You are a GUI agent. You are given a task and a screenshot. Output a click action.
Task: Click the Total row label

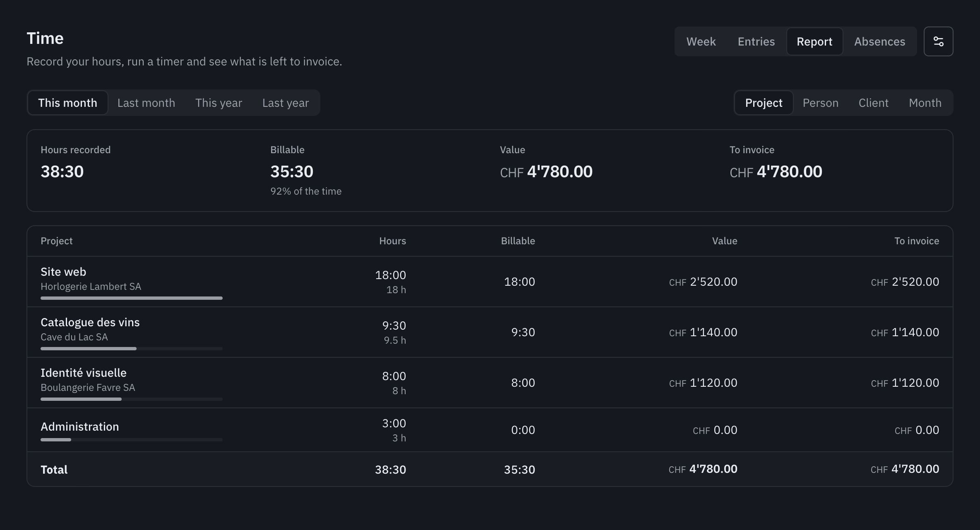pos(54,470)
